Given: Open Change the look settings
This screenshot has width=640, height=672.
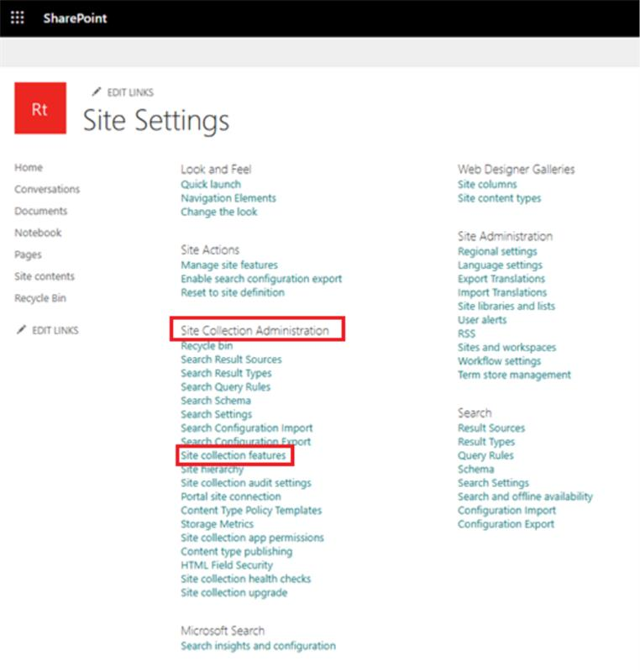Looking at the screenshot, I should (x=218, y=212).
